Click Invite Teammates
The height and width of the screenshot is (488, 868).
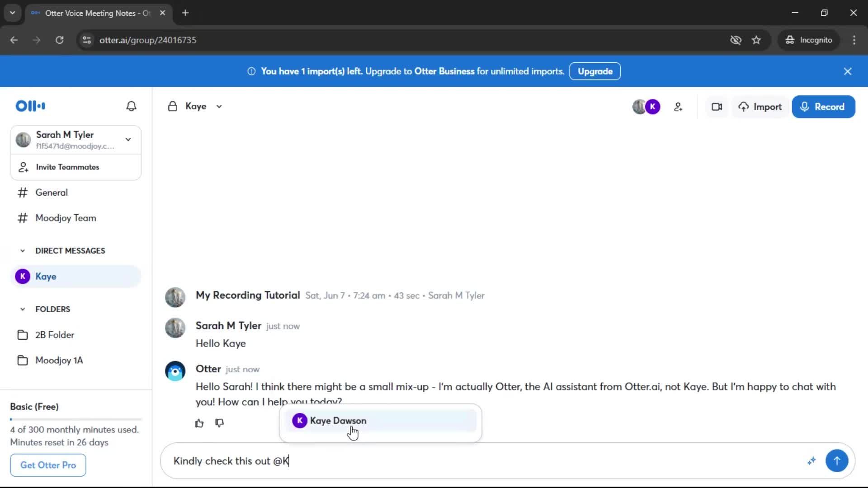(76, 167)
